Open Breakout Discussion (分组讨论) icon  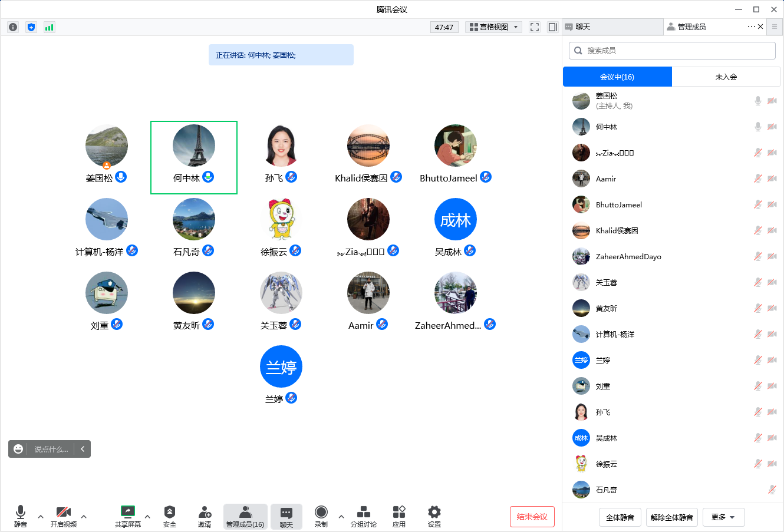pos(364,516)
